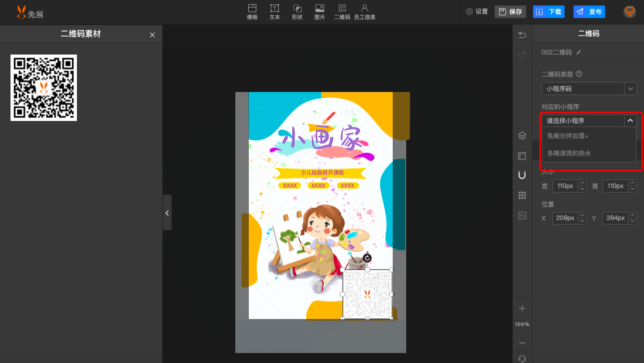Click the X position stepper arrows
644x363 pixels.
(582, 218)
